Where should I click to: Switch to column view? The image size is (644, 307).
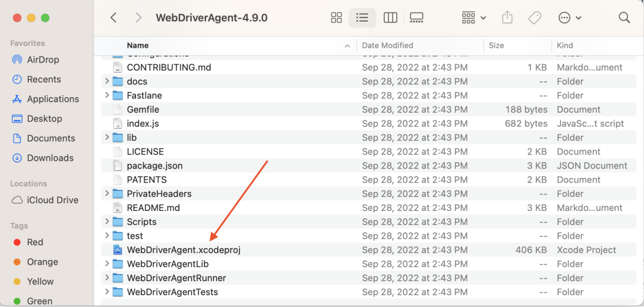point(390,18)
